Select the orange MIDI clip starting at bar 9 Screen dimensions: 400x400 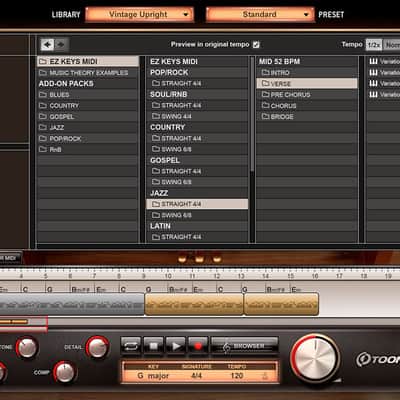click(x=194, y=304)
